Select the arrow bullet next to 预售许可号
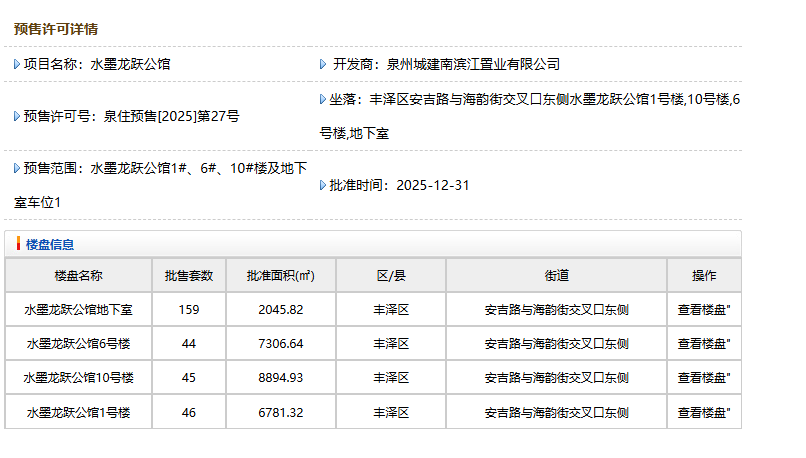 coord(17,116)
